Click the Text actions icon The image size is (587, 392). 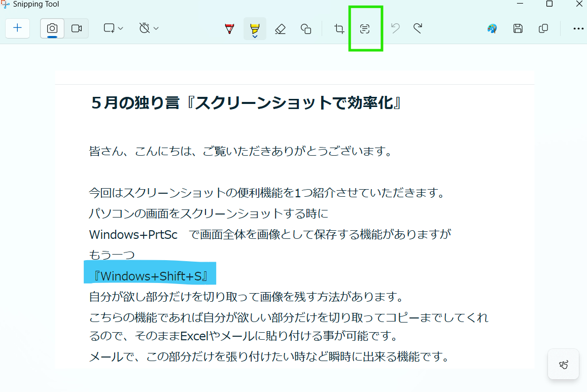pyautogui.click(x=365, y=29)
